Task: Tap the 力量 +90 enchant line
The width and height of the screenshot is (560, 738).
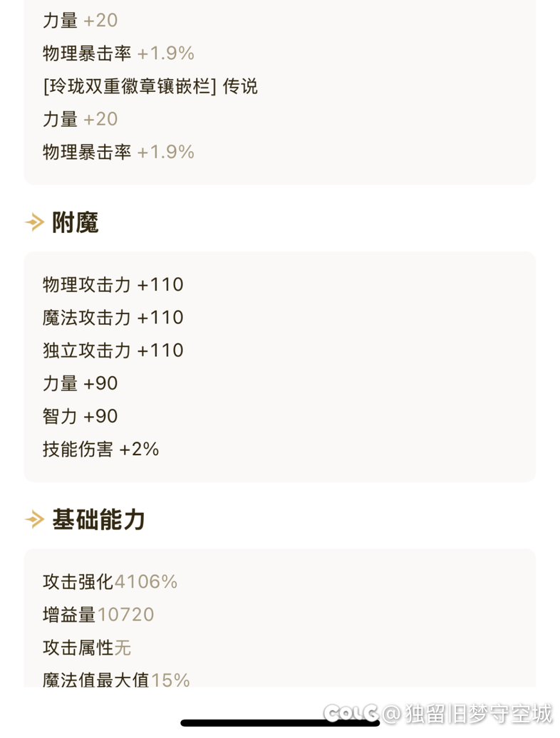Action: tap(80, 383)
